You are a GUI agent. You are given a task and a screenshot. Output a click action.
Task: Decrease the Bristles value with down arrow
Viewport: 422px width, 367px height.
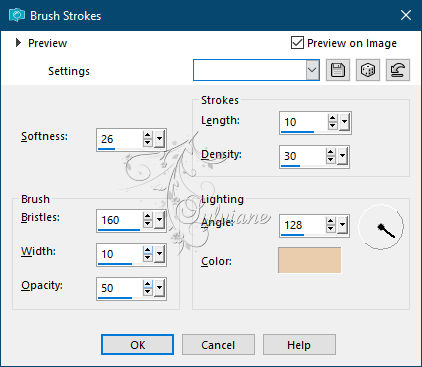(x=148, y=224)
